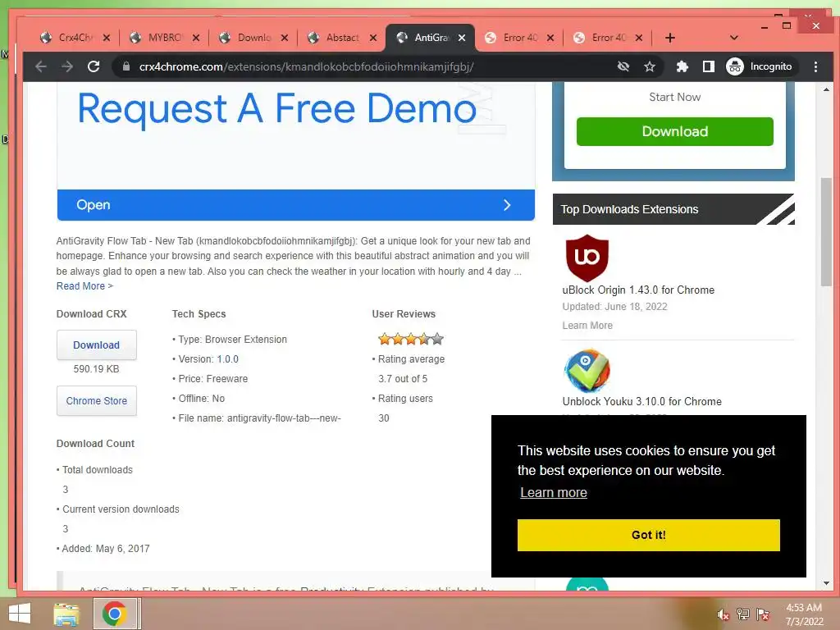Viewport: 840px width, 630px height.
Task: Toggle the side panel icon
Action: (x=708, y=66)
